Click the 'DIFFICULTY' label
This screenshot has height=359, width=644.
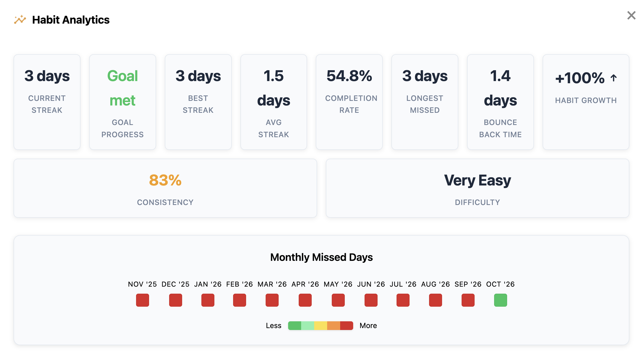tap(478, 202)
